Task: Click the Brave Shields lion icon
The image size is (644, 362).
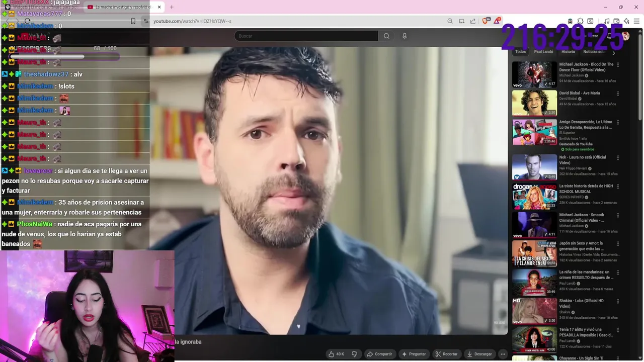Action: click(486, 21)
